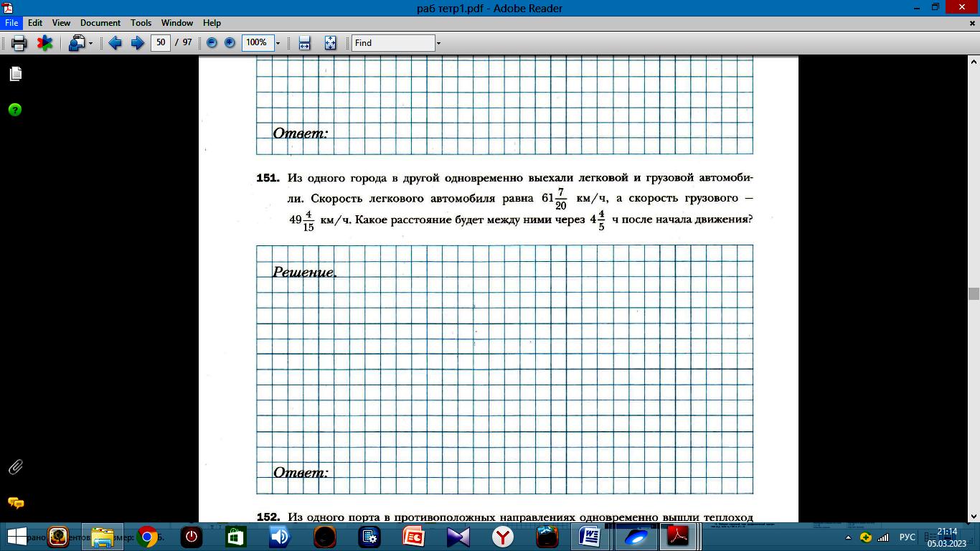
Task: Click the РУС language indicator
Action: 908,537
